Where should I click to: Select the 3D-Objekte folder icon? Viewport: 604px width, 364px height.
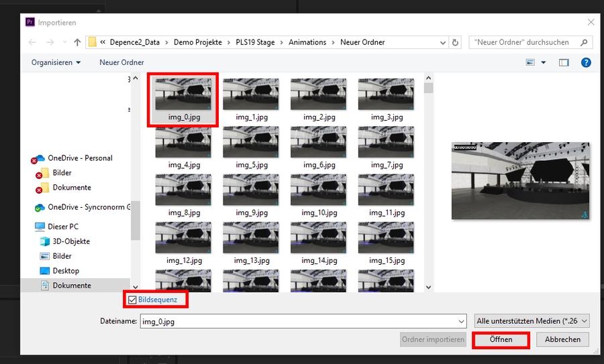(x=45, y=241)
